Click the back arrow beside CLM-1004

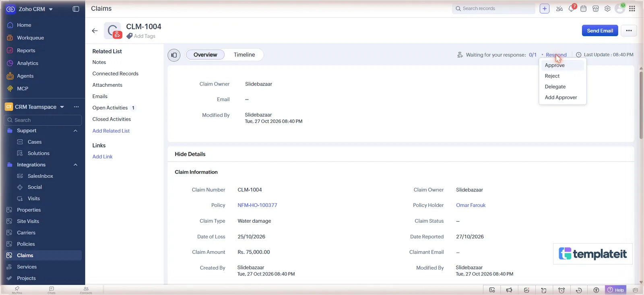(95, 31)
